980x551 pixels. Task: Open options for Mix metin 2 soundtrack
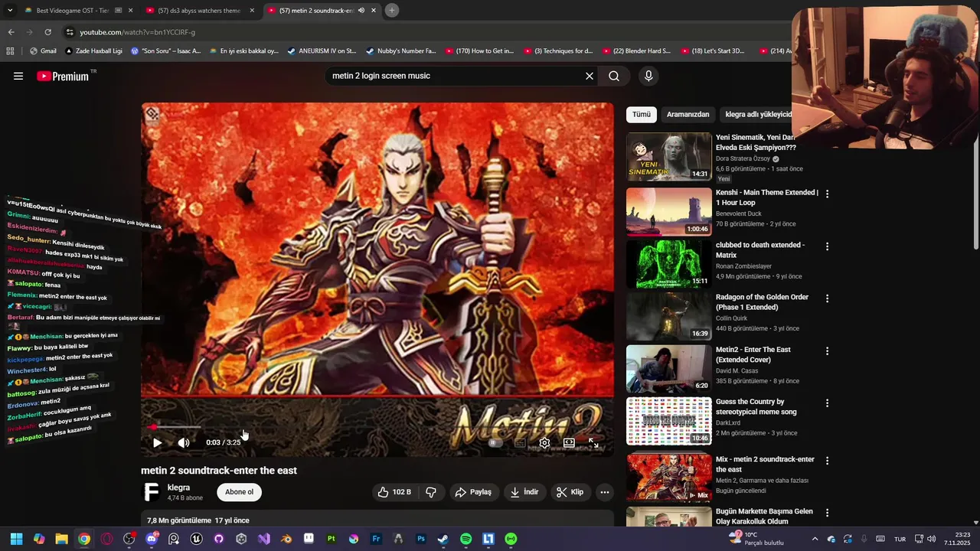click(x=827, y=461)
